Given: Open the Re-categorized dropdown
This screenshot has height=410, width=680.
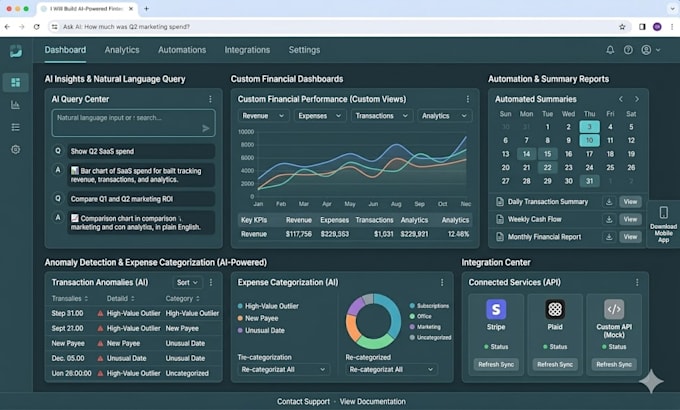Looking at the screenshot, I should point(391,370).
